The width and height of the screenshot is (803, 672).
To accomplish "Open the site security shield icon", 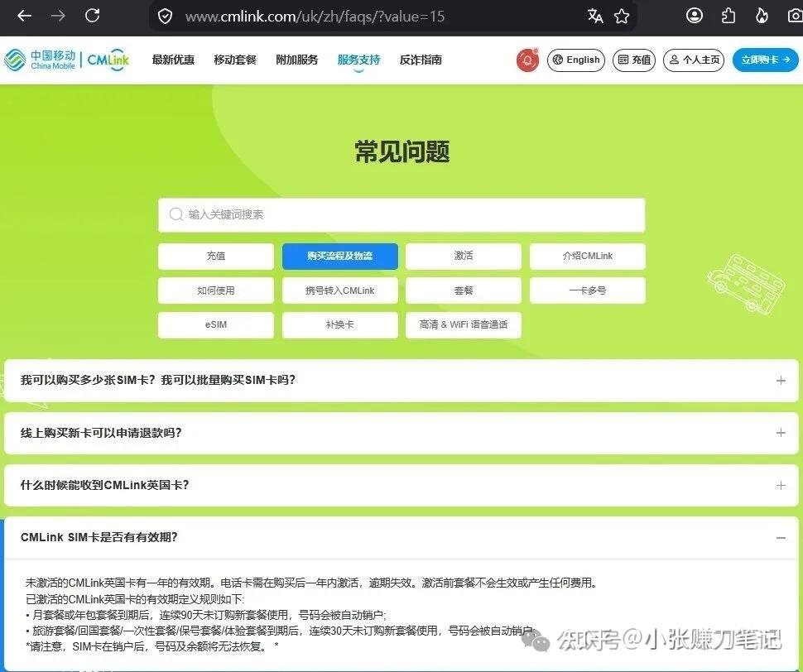I will (165, 17).
